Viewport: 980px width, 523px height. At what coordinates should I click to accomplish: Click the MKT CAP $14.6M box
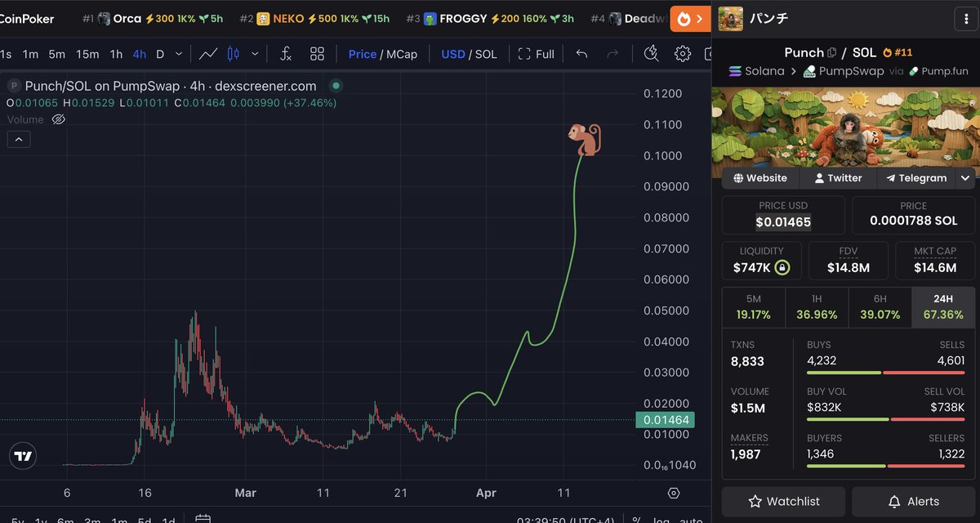934,261
